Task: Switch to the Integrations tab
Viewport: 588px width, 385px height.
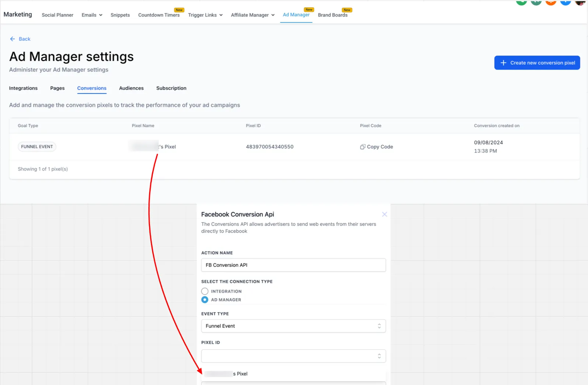Action: 23,88
